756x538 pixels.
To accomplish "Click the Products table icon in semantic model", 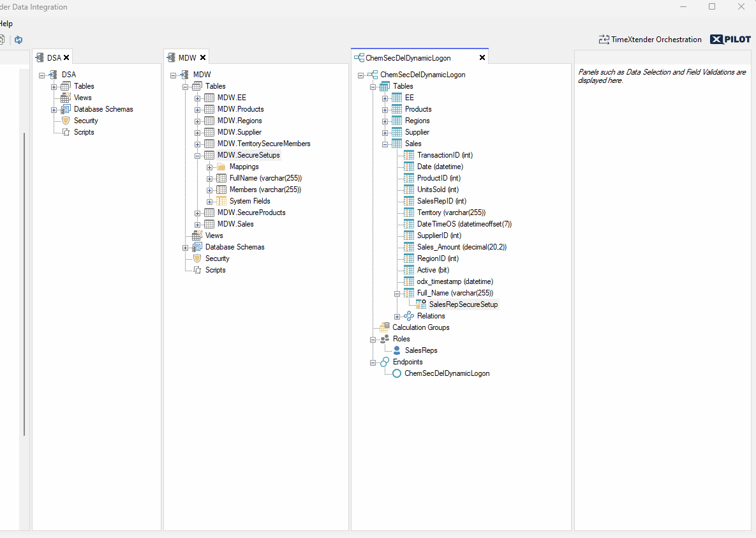I will (397, 109).
